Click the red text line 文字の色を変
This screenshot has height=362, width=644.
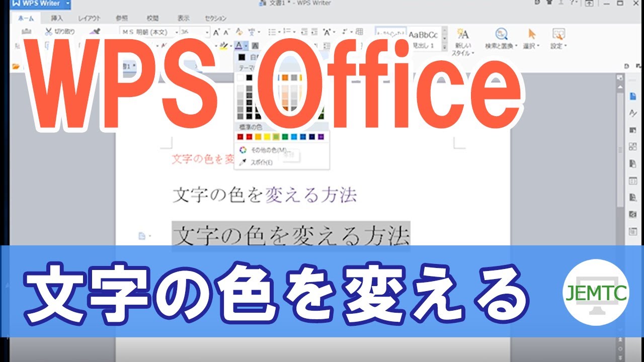[x=203, y=159]
